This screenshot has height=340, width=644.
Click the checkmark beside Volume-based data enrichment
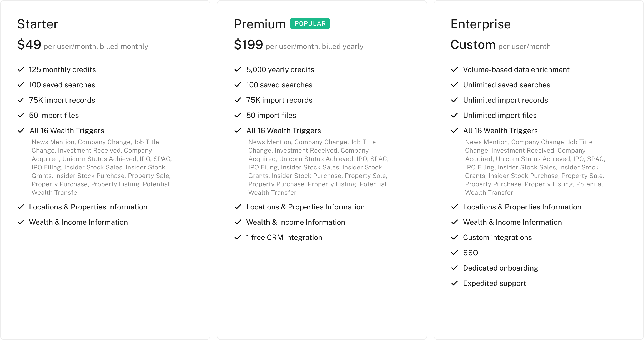tap(455, 69)
